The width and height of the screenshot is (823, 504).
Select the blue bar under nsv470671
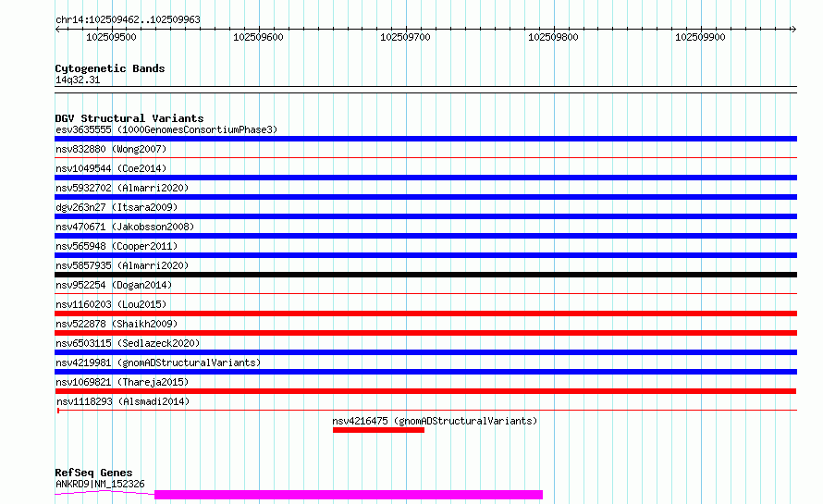(425, 236)
